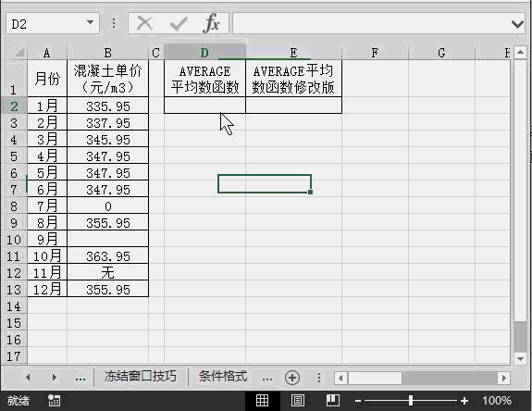Click the macro recording icon in status bar
Screen dimensions: 532x411
54,401
